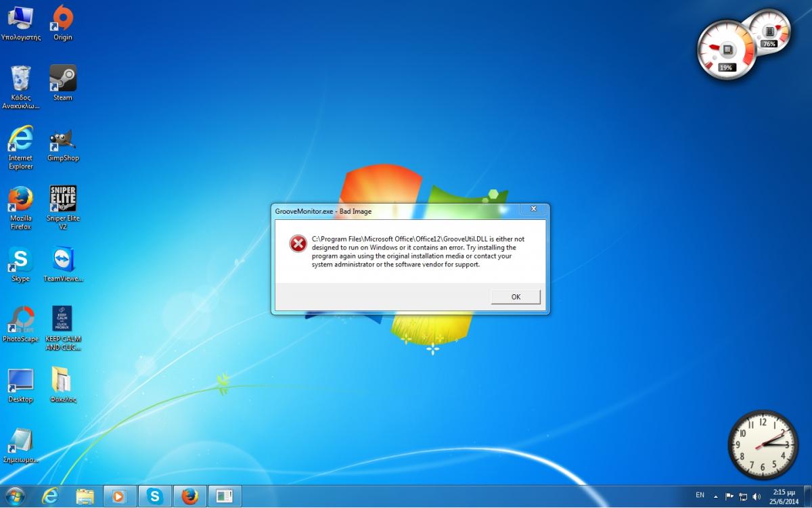The width and height of the screenshot is (812, 508).
Task: Select the Internet Explorer desktop icon
Action: (x=20, y=147)
